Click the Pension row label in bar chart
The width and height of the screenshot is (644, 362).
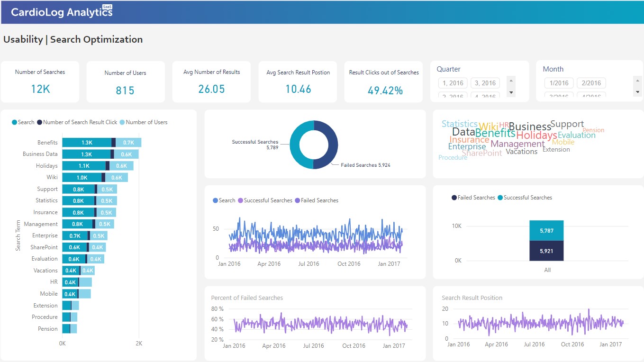point(48,329)
